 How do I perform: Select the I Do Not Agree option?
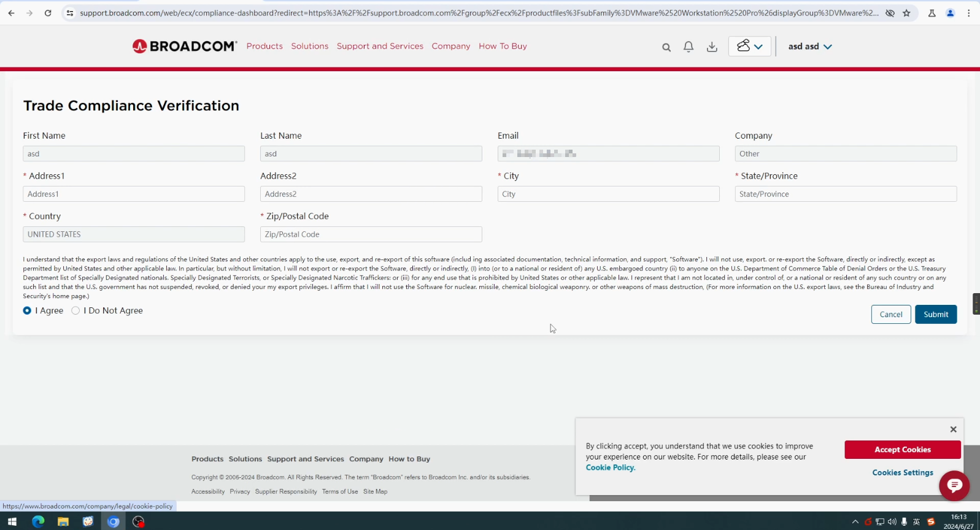[x=75, y=310]
